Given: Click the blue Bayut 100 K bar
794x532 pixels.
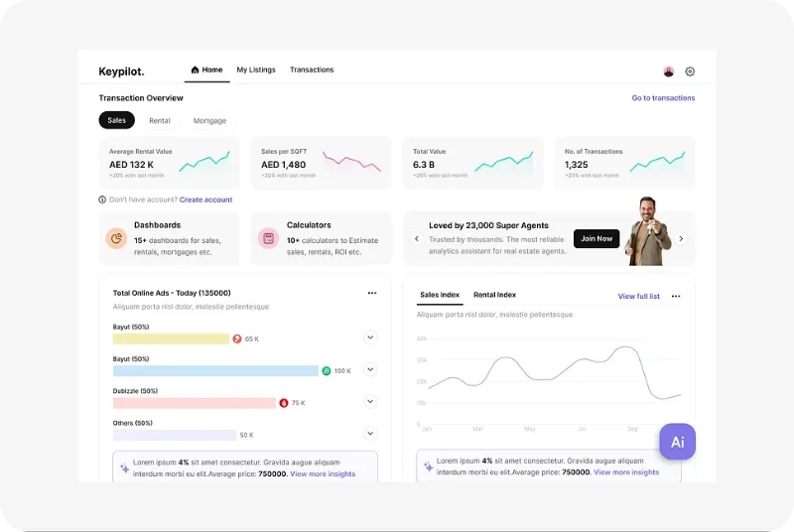Looking at the screenshot, I should tap(215, 371).
